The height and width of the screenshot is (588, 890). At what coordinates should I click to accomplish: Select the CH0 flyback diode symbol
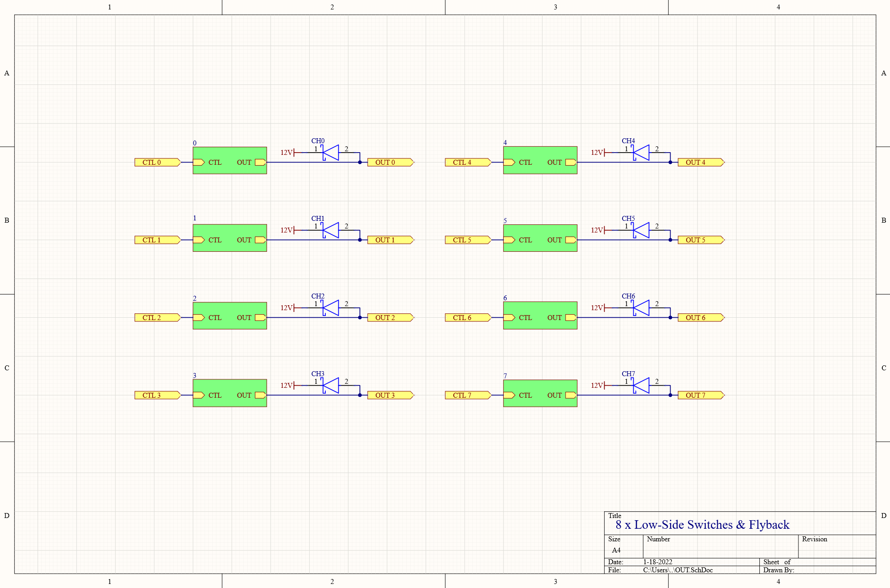pyautogui.click(x=330, y=153)
